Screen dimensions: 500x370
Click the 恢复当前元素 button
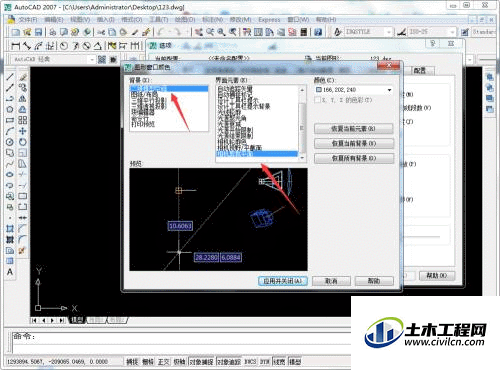coord(354,128)
